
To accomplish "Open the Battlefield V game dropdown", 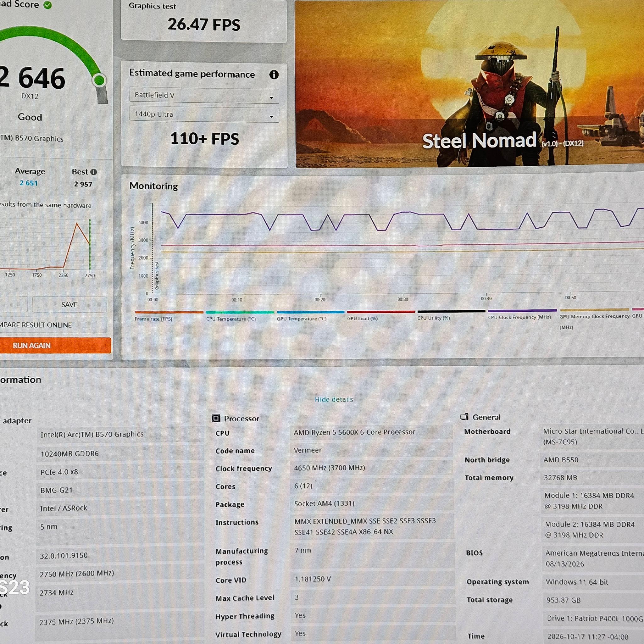I will click(204, 96).
